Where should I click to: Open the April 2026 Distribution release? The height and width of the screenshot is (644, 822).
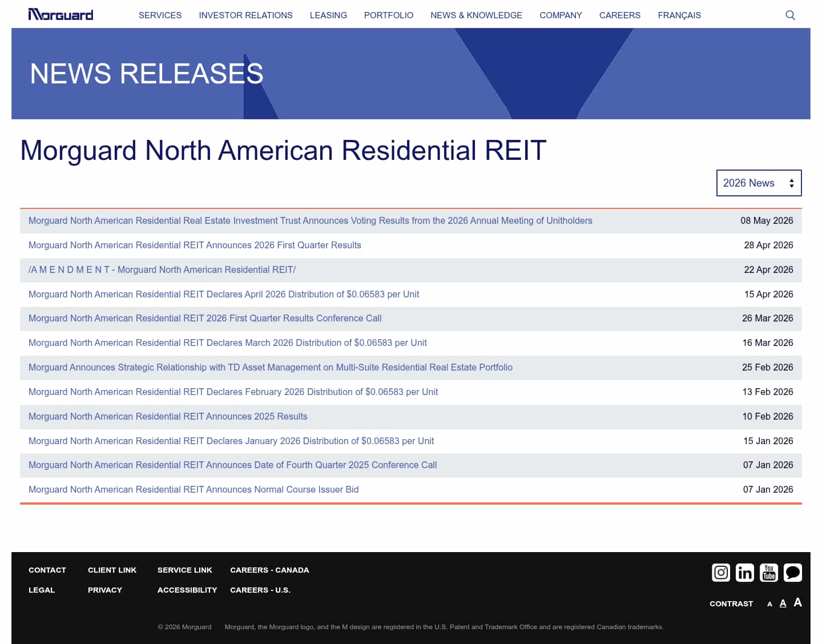tap(224, 294)
